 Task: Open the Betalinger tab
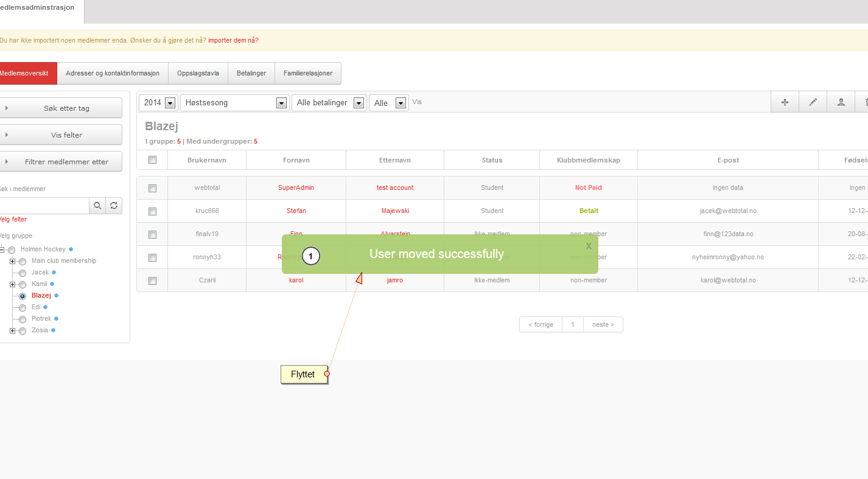click(251, 73)
